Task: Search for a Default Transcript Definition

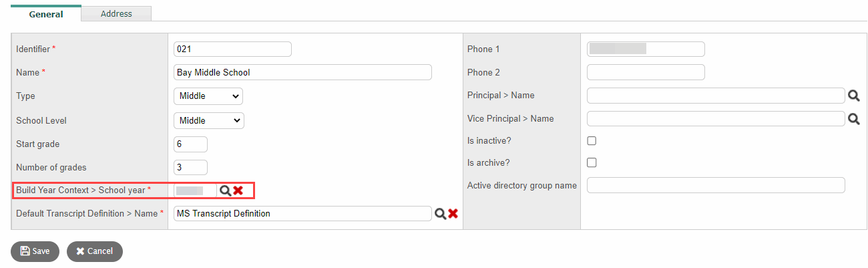Action: pyautogui.click(x=440, y=214)
